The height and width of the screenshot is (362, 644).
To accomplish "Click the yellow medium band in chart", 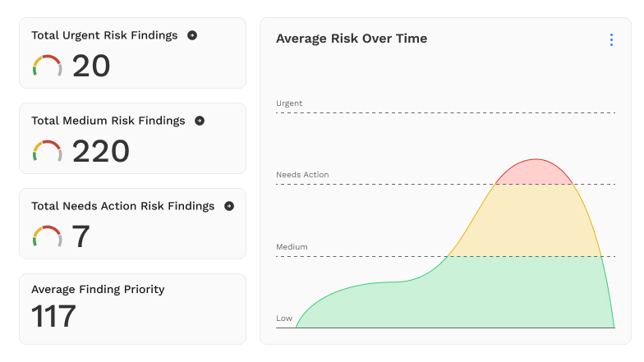I will [534, 220].
